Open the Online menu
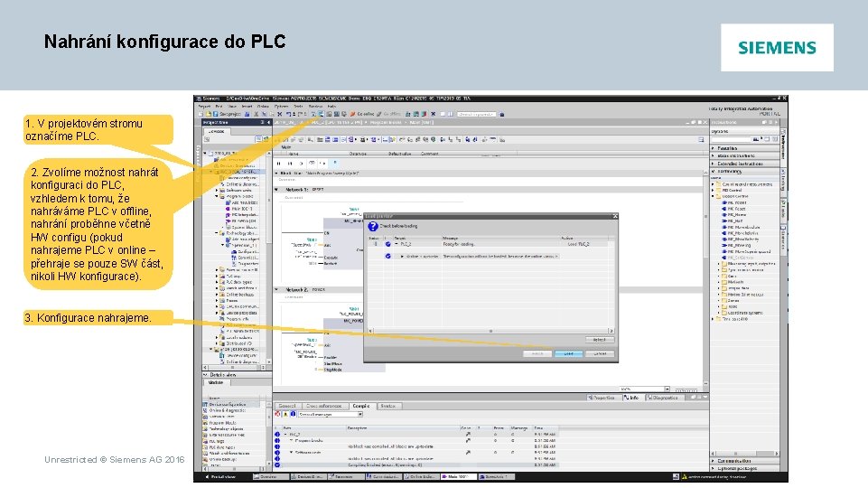The width and height of the screenshot is (868, 488). point(263,107)
